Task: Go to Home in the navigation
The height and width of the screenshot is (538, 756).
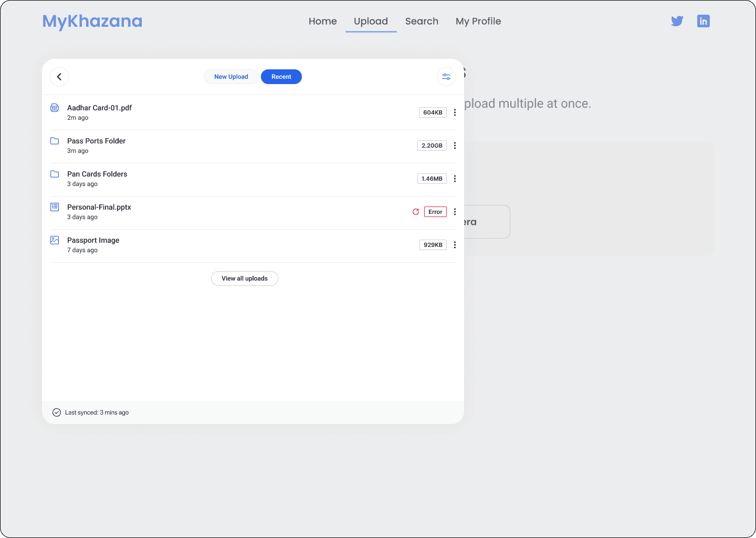Action: [323, 21]
